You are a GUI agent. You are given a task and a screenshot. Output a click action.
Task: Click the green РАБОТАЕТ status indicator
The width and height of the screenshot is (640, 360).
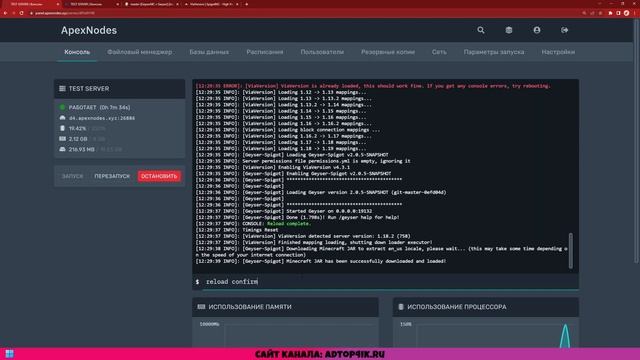click(x=62, y=107)
